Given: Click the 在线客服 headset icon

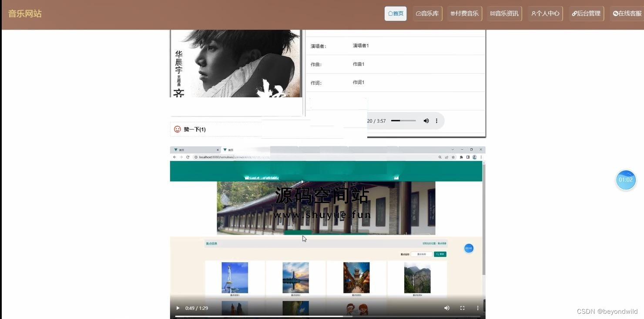Looking at the screenshot, I should click(x=615, y=13).
